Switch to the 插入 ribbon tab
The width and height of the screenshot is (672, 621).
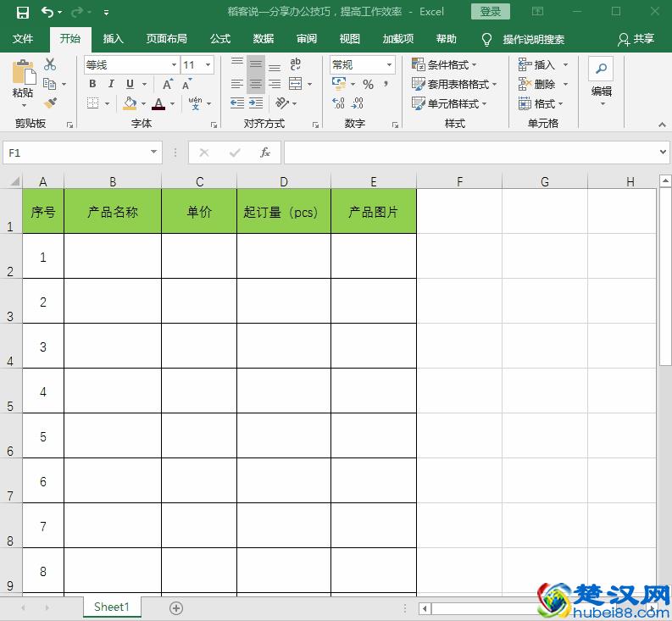[x=114, y=39]
